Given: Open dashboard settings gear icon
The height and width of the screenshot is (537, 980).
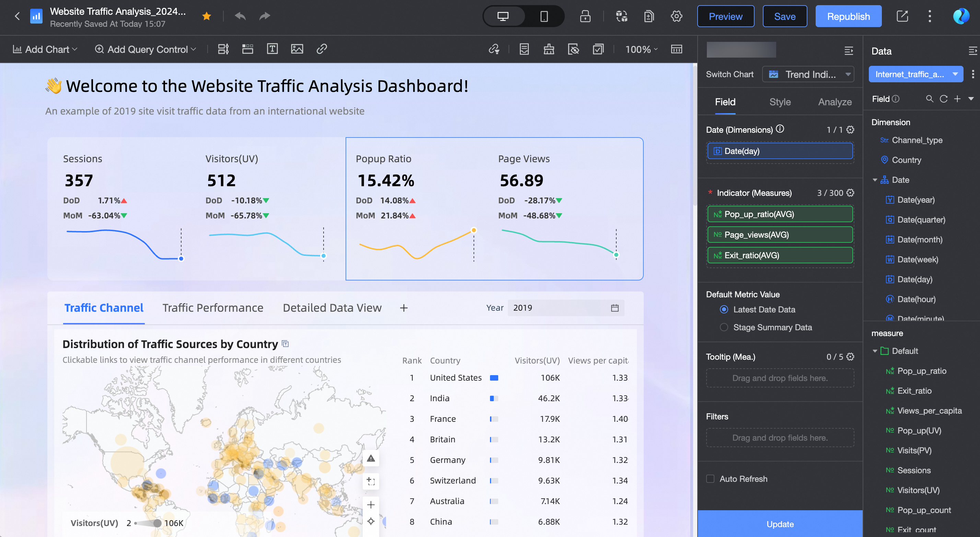Looking at the screenshot, I should [676, 16].
